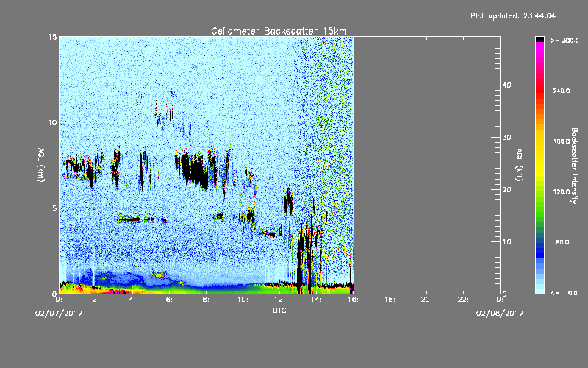Viewport: 588px width, 368px height.
Task: Click the '22:' hour tick label
Action: (x=464, y=300)
